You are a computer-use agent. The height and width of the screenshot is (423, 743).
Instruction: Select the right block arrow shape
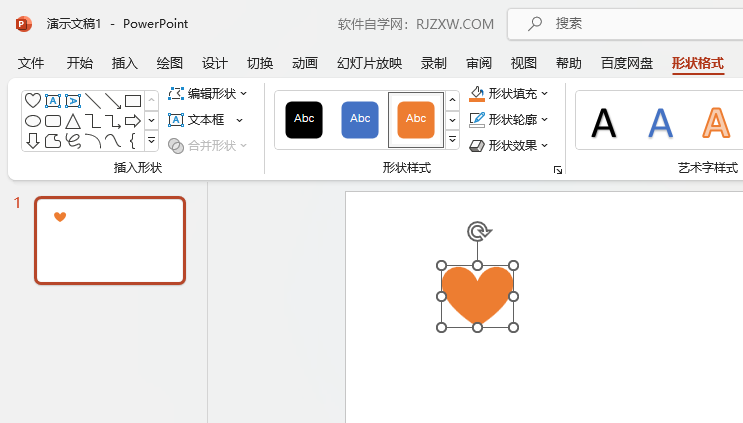pos(133,121)
